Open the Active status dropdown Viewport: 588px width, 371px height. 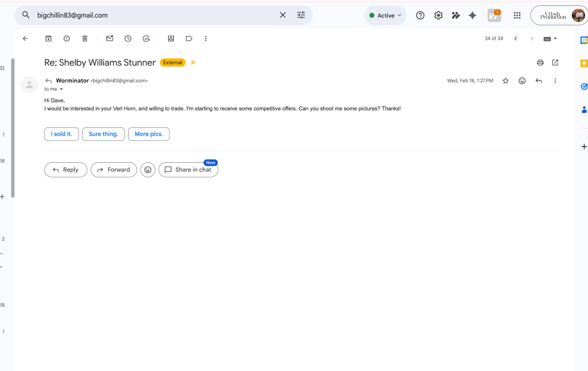click(x=386, y=16)
